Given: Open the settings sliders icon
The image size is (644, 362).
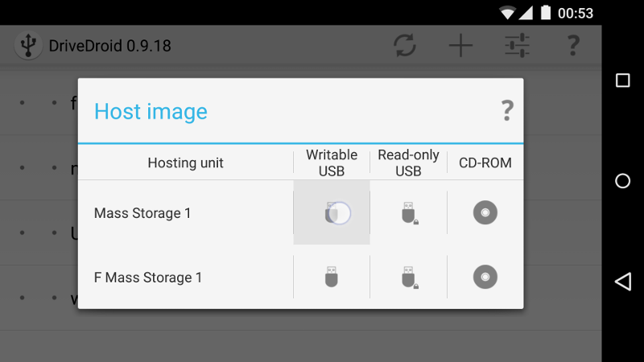Looking at the screenshot, I should [517, 45].
